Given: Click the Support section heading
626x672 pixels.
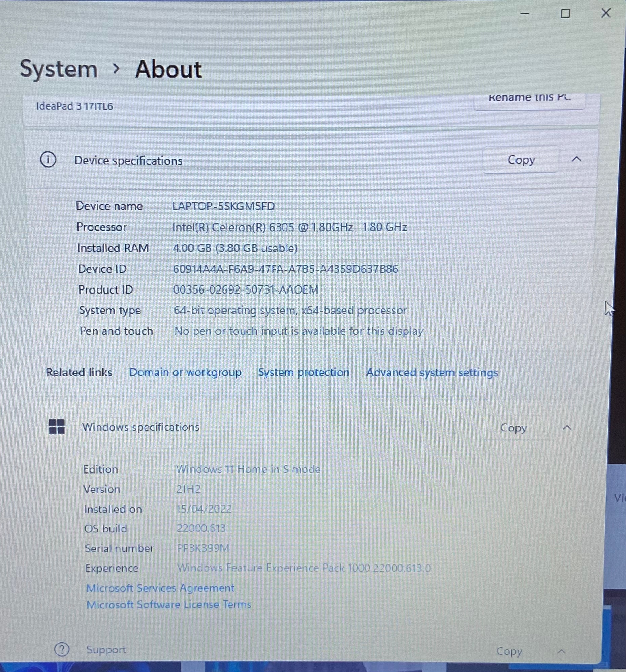Looking at the screenshot, I should pos(106,650).
